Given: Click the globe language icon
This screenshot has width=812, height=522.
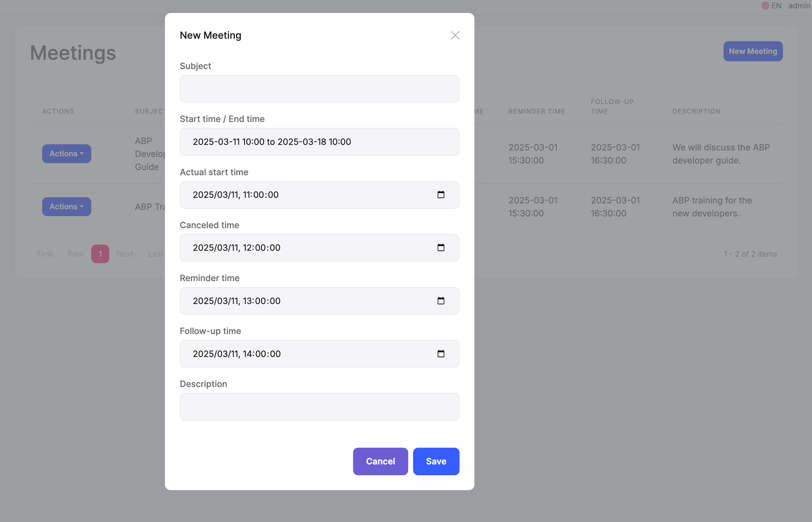Looking at the screenshot, I should coord(765,6).
